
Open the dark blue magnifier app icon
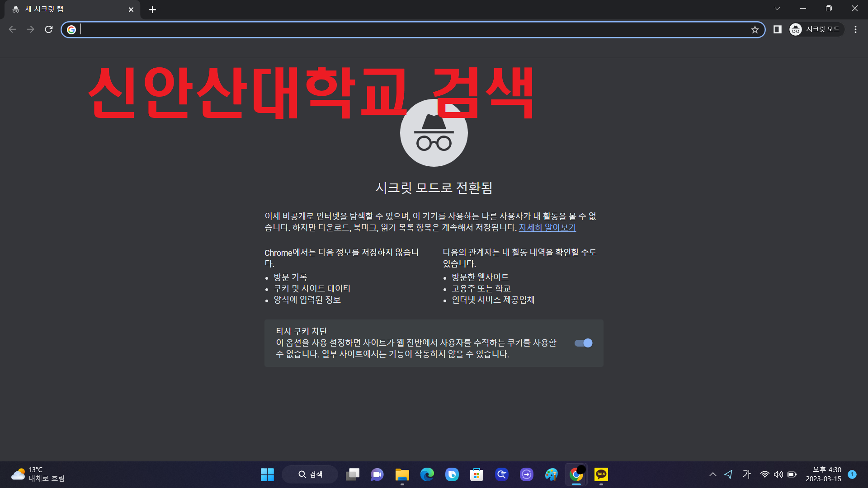pyautogui.click(x=501, y=474)
